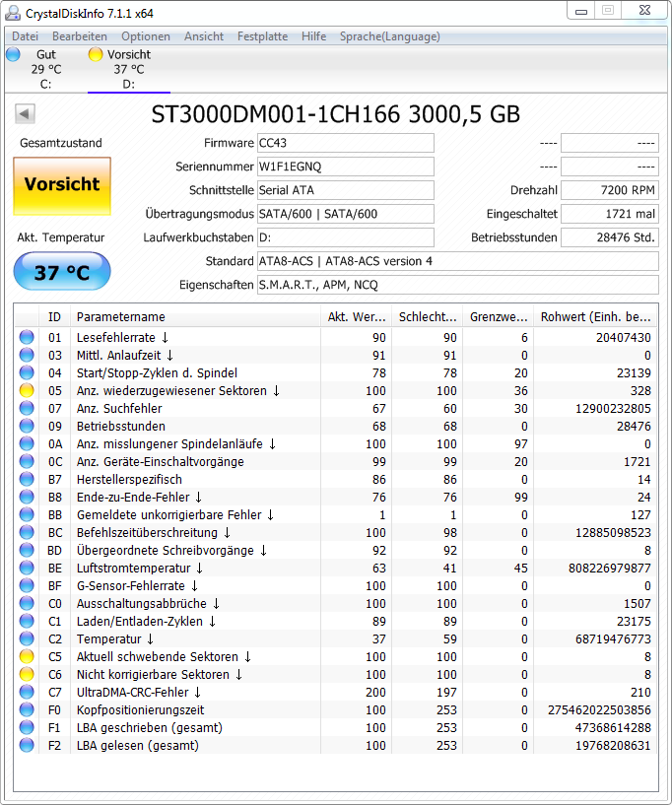This screenshot has width=672, height=805.
Task: Click raw value 12900232805 of Suchfehler
Action: click(x=613, y=408)
